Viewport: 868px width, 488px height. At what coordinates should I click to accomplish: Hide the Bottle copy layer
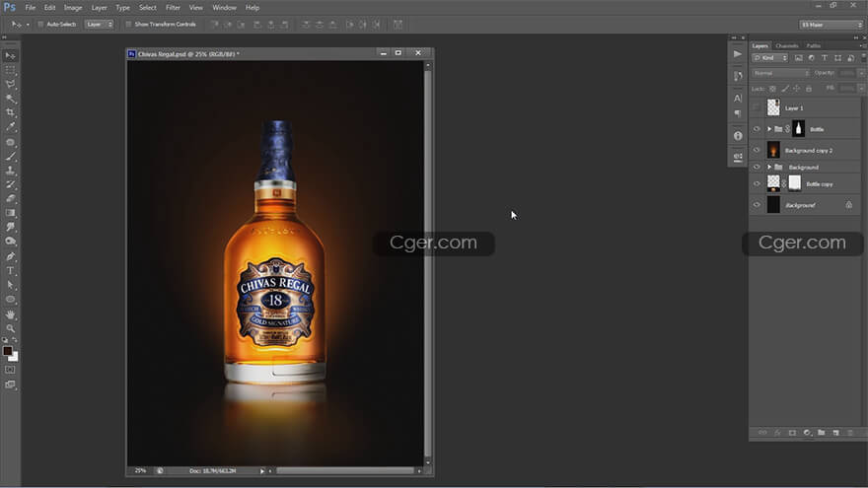coord(757,183)
